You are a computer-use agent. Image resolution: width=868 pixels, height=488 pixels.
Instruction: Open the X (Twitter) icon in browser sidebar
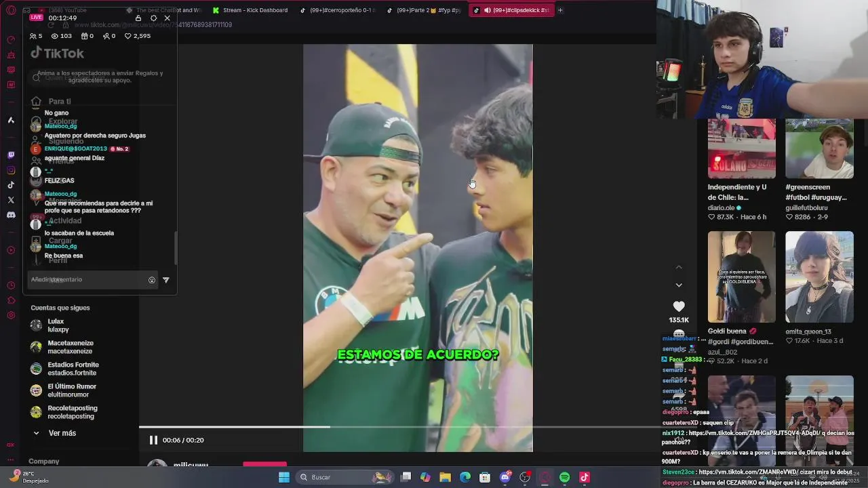tap(11, 200)
